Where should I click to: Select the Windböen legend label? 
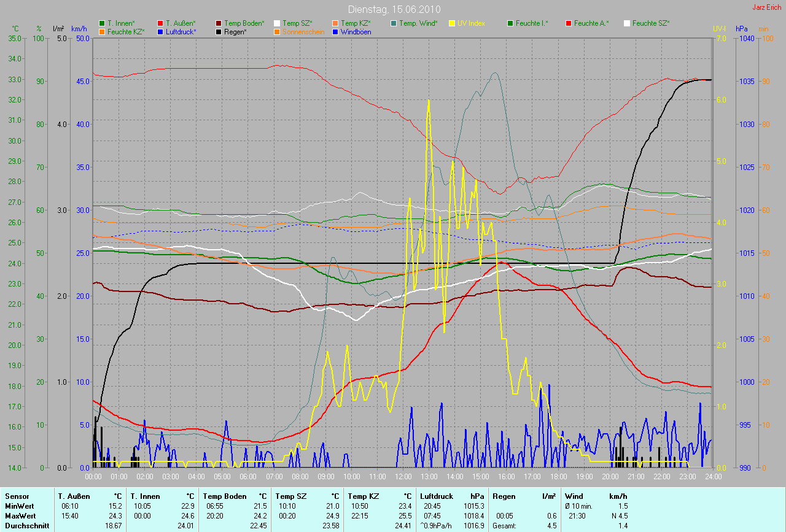coord(356,31)
